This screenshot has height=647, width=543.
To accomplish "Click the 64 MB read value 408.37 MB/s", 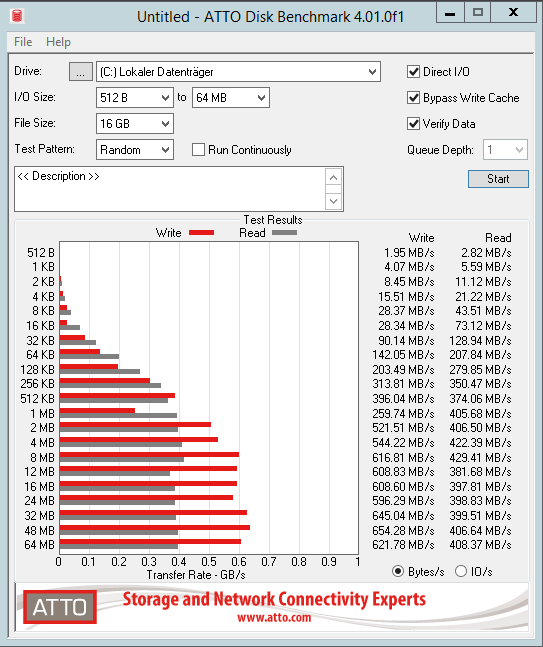I will tap(480, 545).
